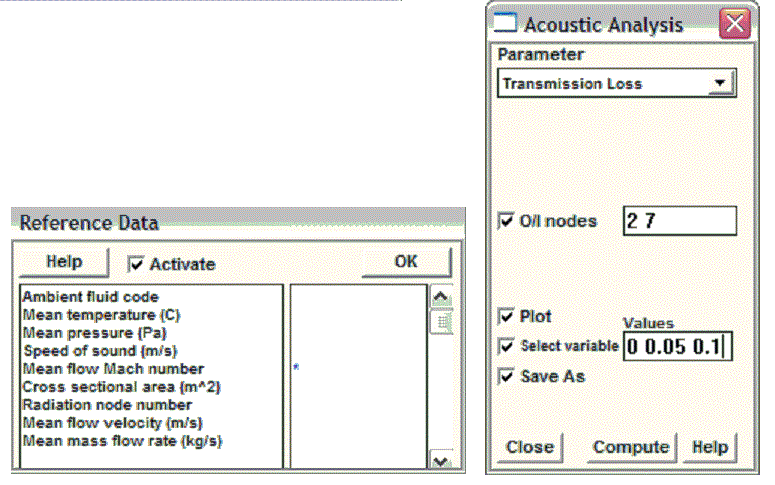Select Mean mass flow rate entry
Screen dimensions: 775x485
[x=122, y=440]
